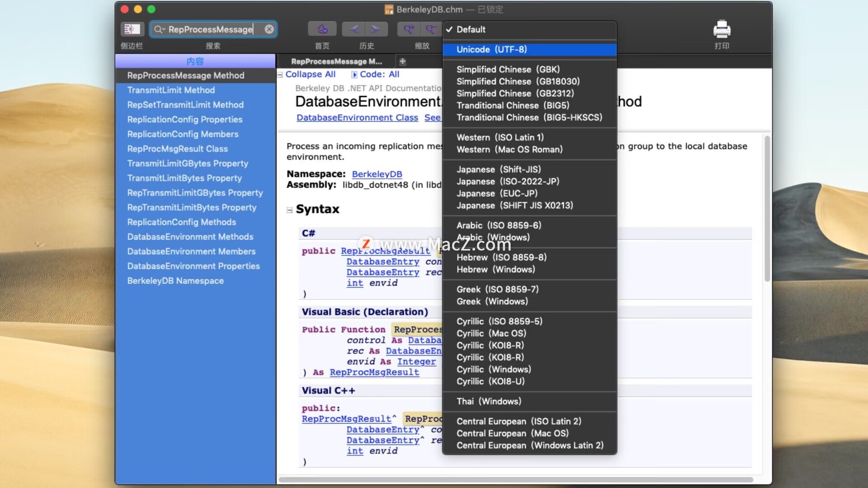
Task: Follow the DatabaseEnvironment Class link
Action: (x=357, y=117)
